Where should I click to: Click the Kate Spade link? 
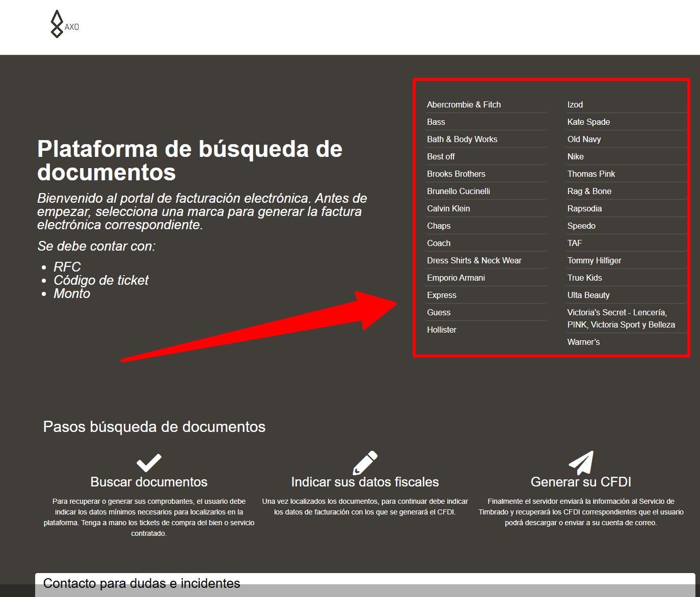tap(588, 122)
